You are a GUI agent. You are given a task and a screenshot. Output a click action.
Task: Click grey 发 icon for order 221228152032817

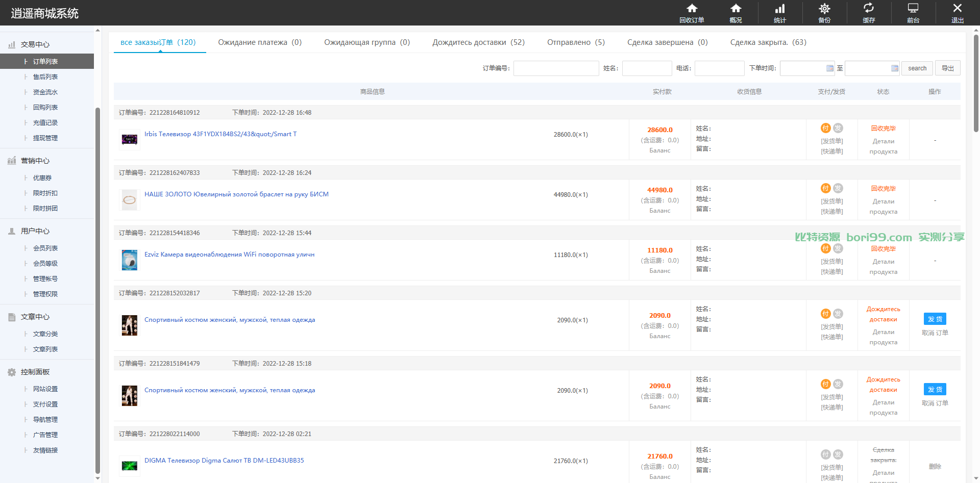[x=838, y=314]
